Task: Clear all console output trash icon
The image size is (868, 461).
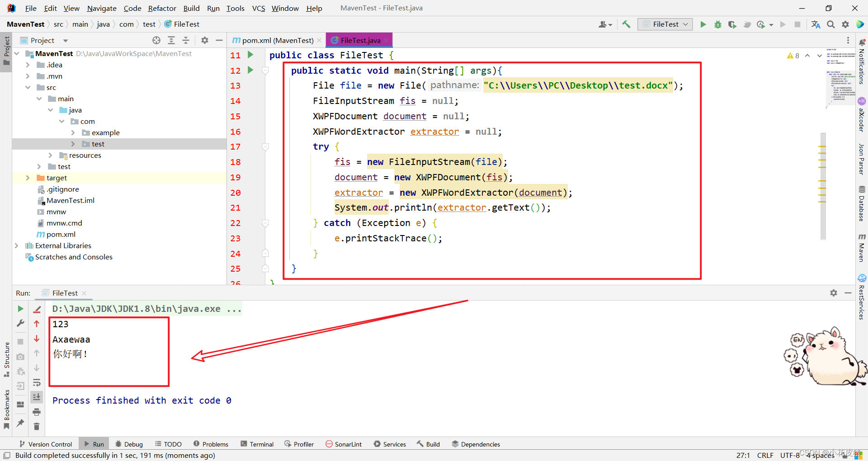Action: pyautogui.click(x=37, y=426)
